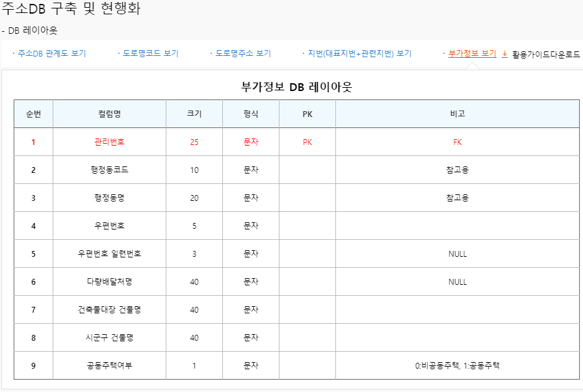
Task: Switch to the 주소DB 관계도 보기 tab
Action: click(51, 53)
